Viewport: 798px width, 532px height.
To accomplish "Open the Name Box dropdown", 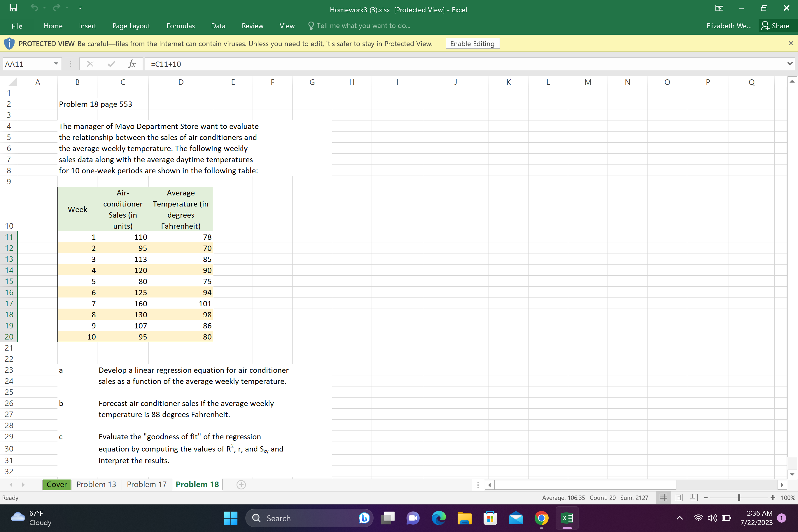I will [x=56, y=64].
